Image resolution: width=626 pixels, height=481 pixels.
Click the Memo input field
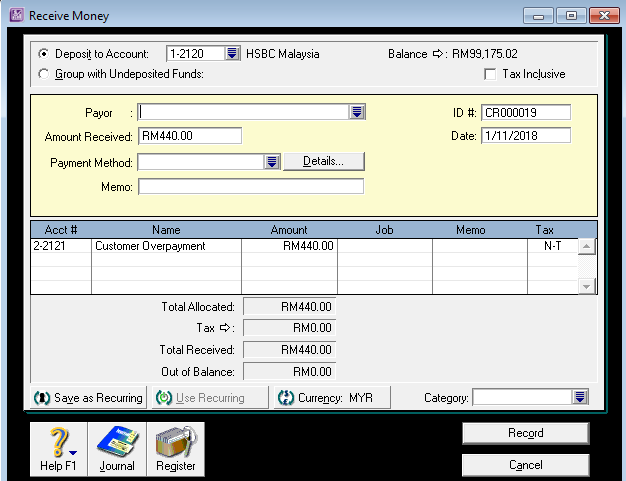251,186
